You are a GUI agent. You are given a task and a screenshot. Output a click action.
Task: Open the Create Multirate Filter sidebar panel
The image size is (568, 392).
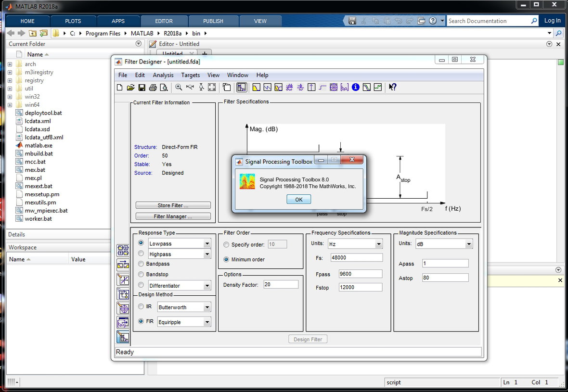coord(123,250)
